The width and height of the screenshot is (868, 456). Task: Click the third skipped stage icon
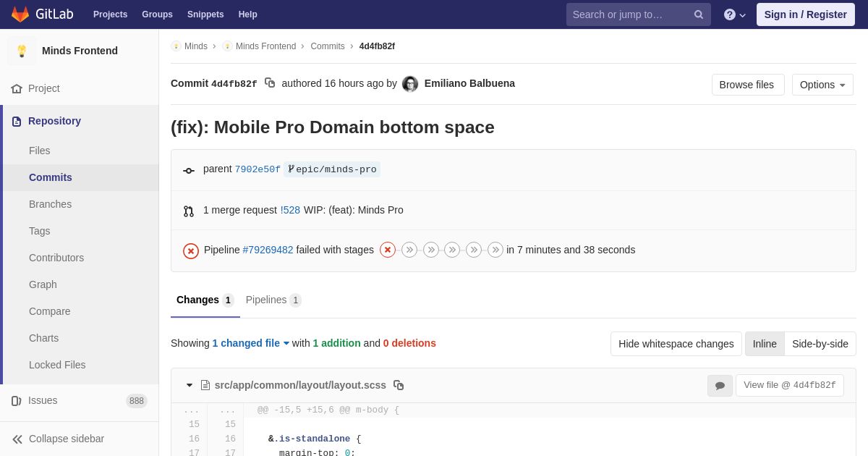pos(431,250)
